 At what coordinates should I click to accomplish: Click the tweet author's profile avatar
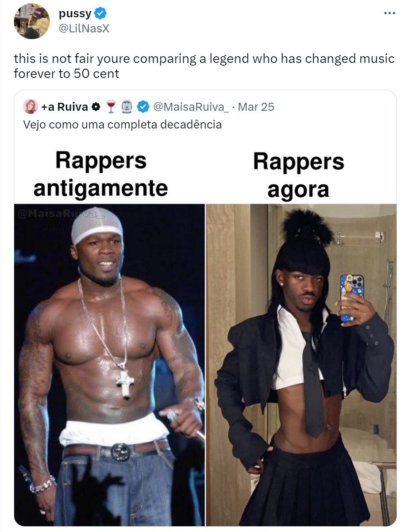(32, 21)
